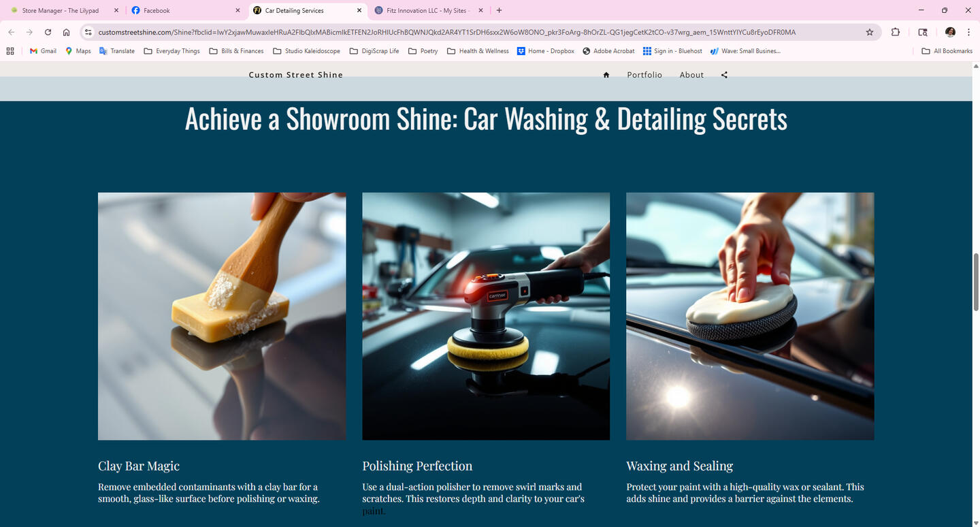
Task: Reload the page with the refresh icon
Action: tap(48, 32)
